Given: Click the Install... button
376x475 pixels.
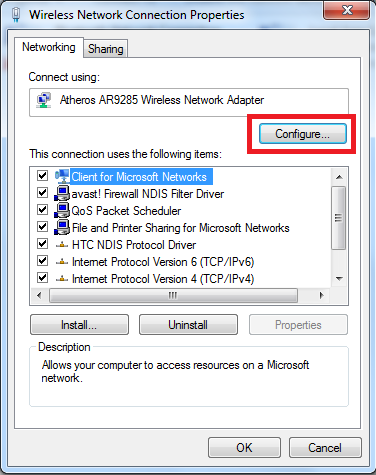Looking at the screenshot, I should coord(79,325).
